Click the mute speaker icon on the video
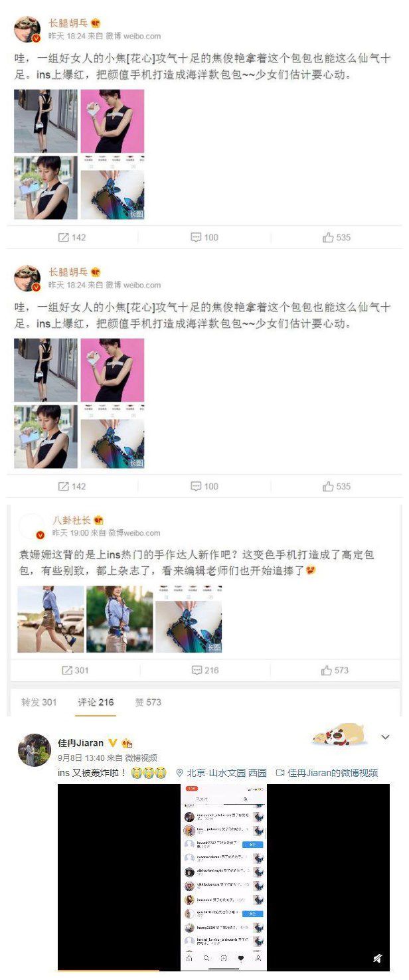Image resolution: width=409 pixels, height=980 pixels. coord(377,959)
